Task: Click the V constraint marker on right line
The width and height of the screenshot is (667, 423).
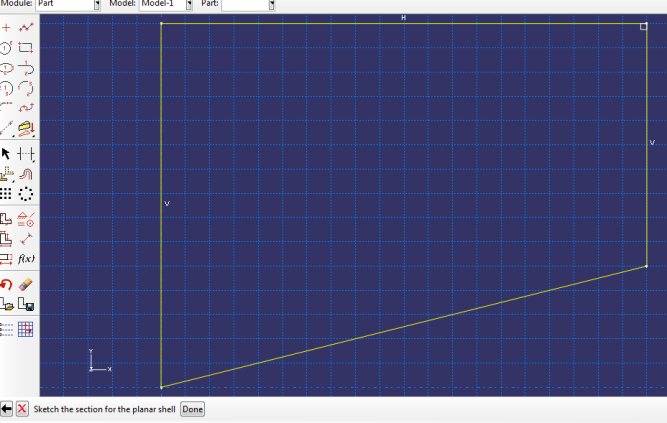Action: tap(652, 143)
